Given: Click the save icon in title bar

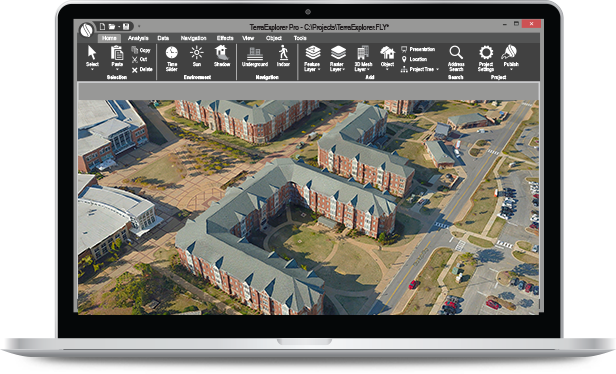Looking at the screenshot, I should [126, 26].
